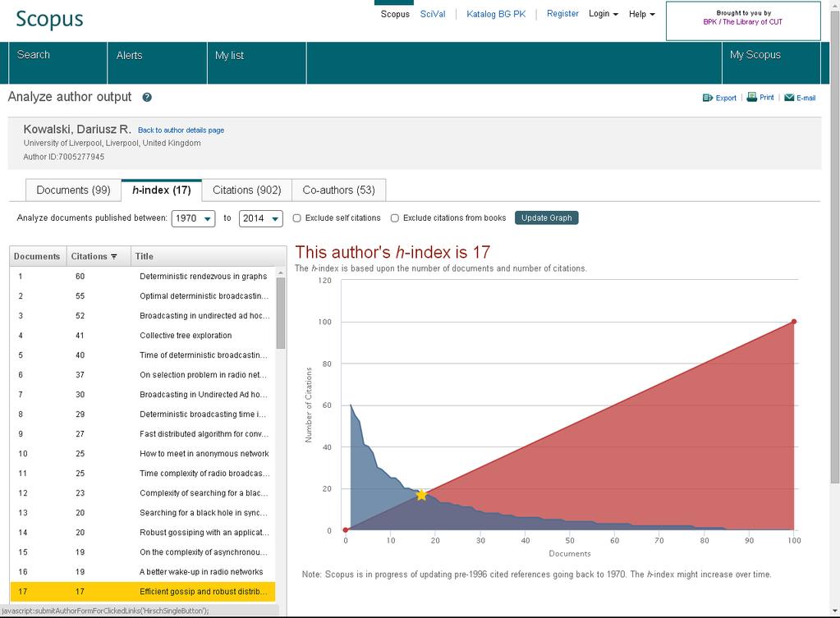Click the document list scroll-up arrow

pos(281,272)
